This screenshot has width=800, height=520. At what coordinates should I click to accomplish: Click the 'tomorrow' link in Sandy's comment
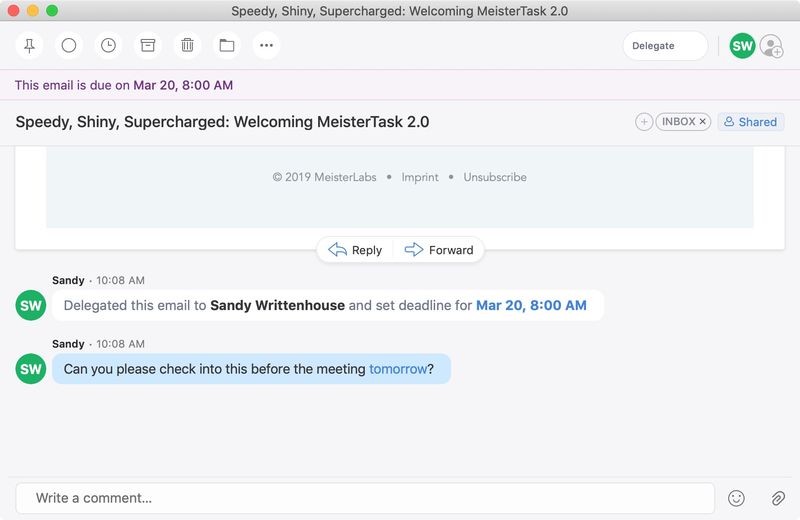coord(398,369)
